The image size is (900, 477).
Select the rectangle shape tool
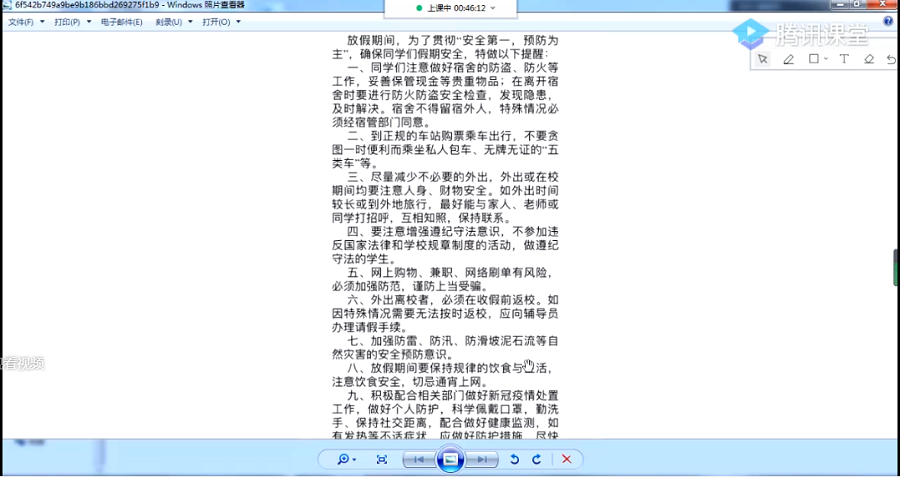tap(814, 59)
